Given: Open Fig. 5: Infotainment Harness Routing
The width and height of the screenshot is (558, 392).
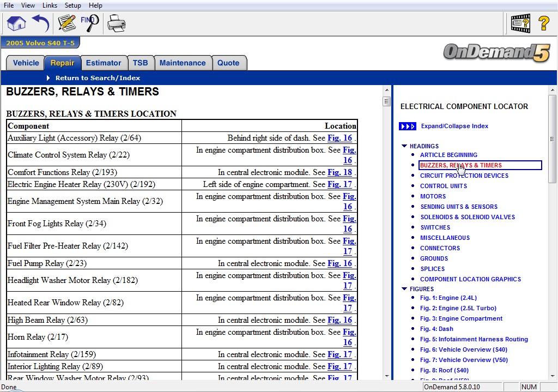Looking at the screenshot, I should tap(474, 339).
